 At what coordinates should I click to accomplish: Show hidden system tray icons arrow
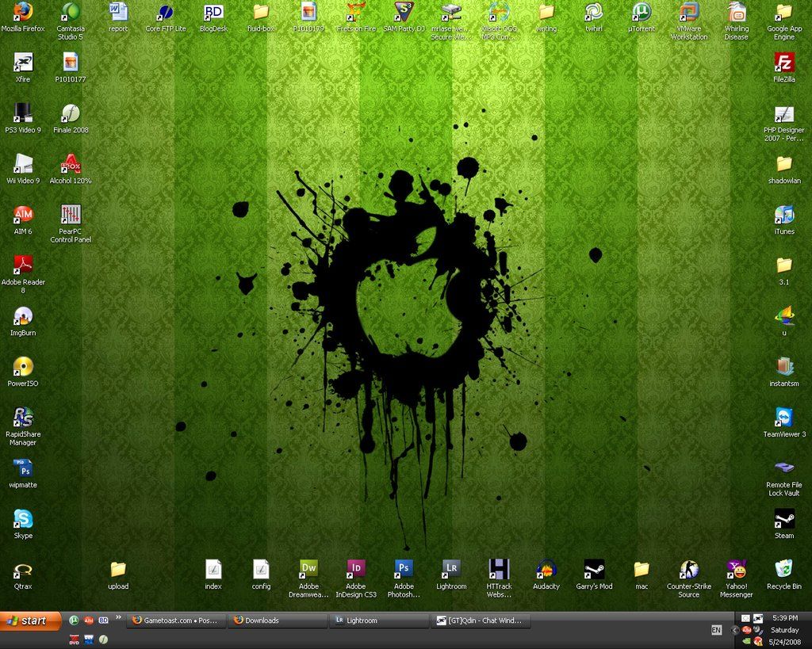click(735, 630)
